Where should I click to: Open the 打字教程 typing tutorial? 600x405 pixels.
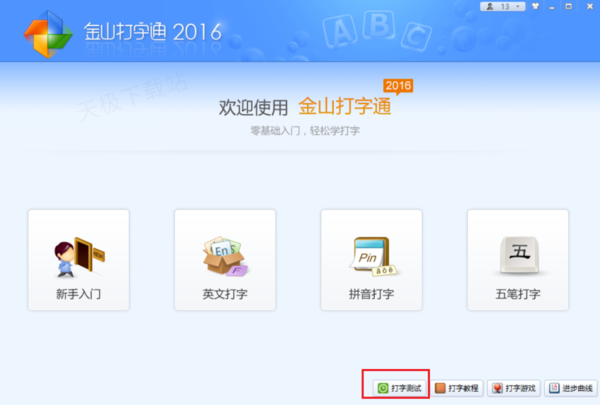[x=458, y=388]
